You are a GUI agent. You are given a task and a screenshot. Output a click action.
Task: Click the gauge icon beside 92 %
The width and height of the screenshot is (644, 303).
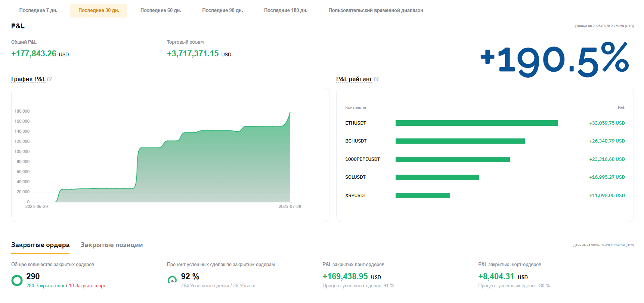click(172, 280)
